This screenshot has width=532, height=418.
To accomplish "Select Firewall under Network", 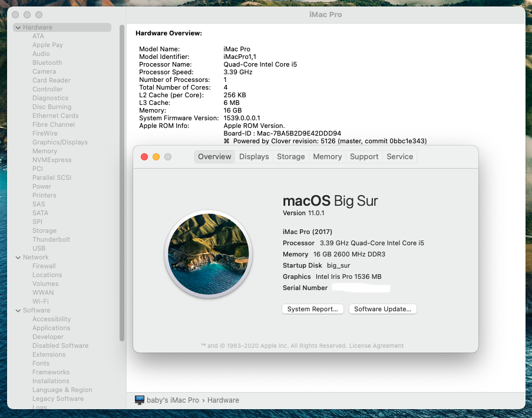I will [44, 266].
